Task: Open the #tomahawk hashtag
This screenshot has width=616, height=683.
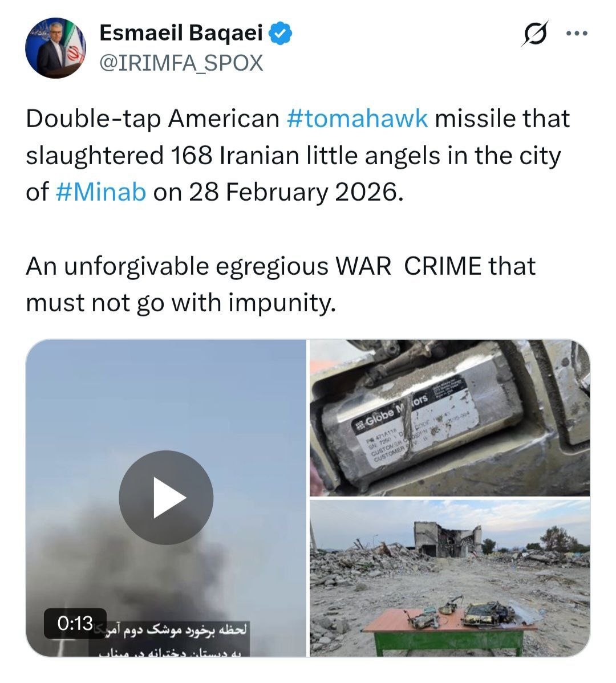Action: (357, 119)
